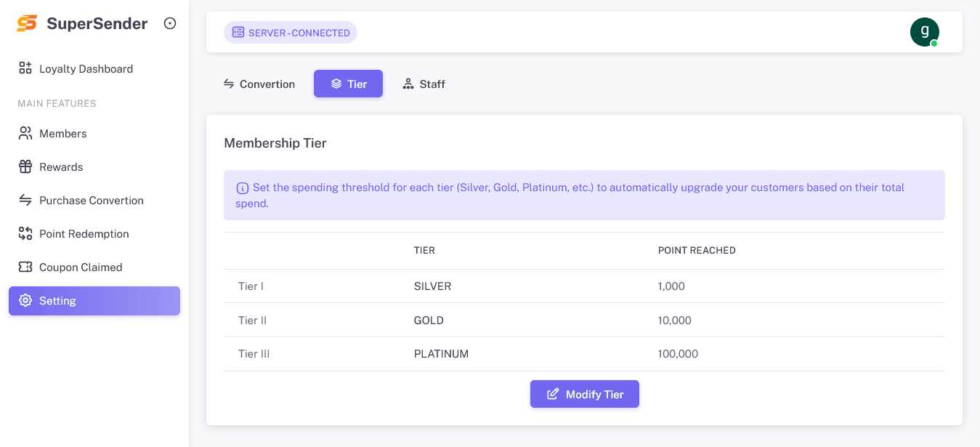Open the user avatar profile menu
The image size is (980, 447).
click(924, 32)
